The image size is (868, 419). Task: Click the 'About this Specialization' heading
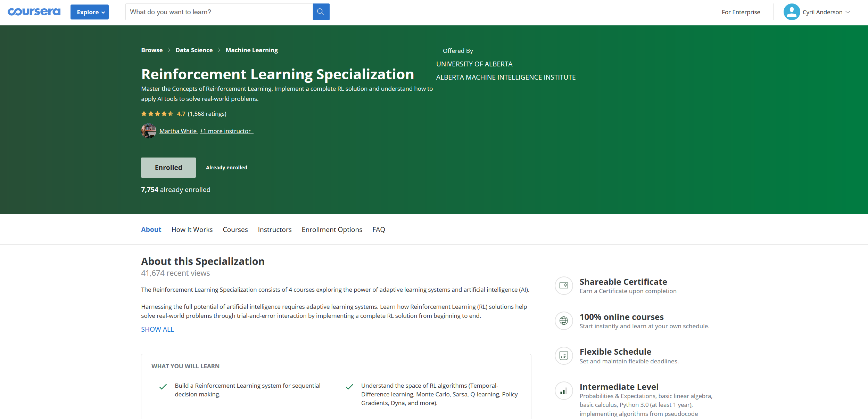pyautogui.click(x=203, y=261)
